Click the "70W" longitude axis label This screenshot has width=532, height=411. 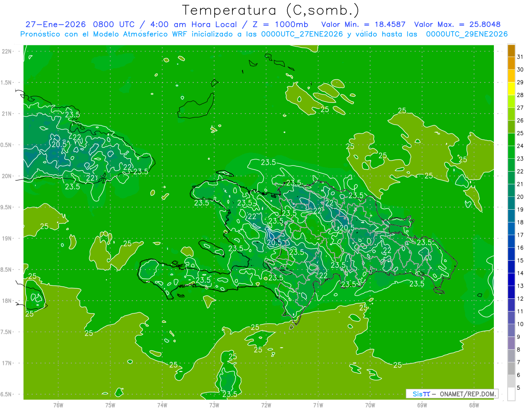click(x=370, y=405)
